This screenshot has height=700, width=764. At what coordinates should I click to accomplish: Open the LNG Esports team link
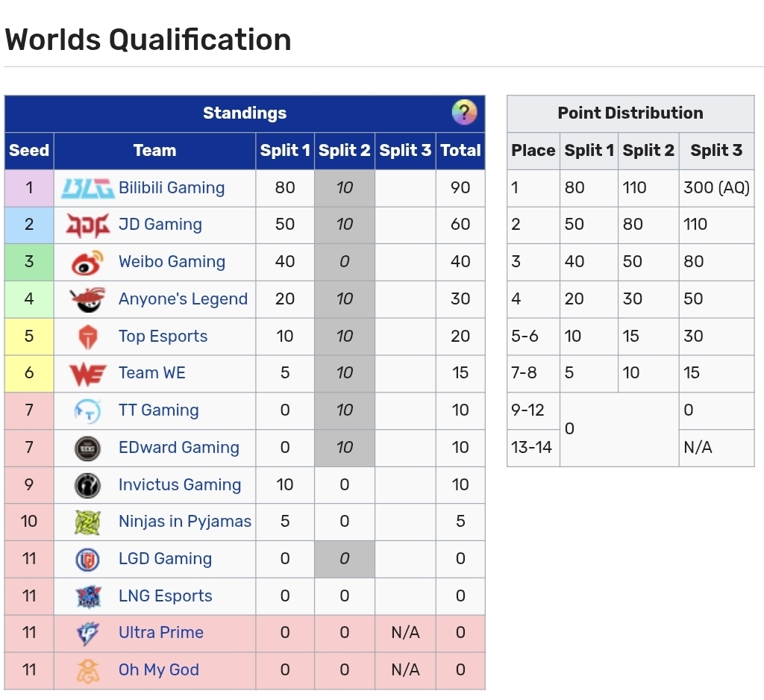[166, 596]
